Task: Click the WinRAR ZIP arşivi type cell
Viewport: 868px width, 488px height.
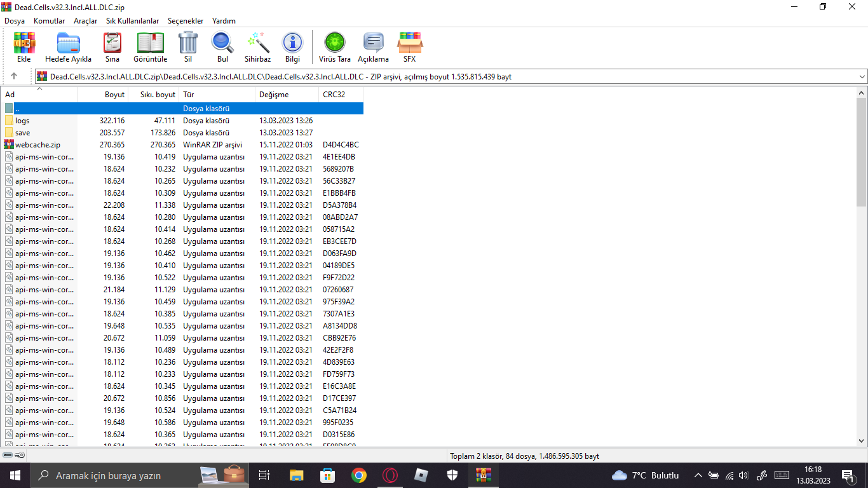Action: (213, 145)
